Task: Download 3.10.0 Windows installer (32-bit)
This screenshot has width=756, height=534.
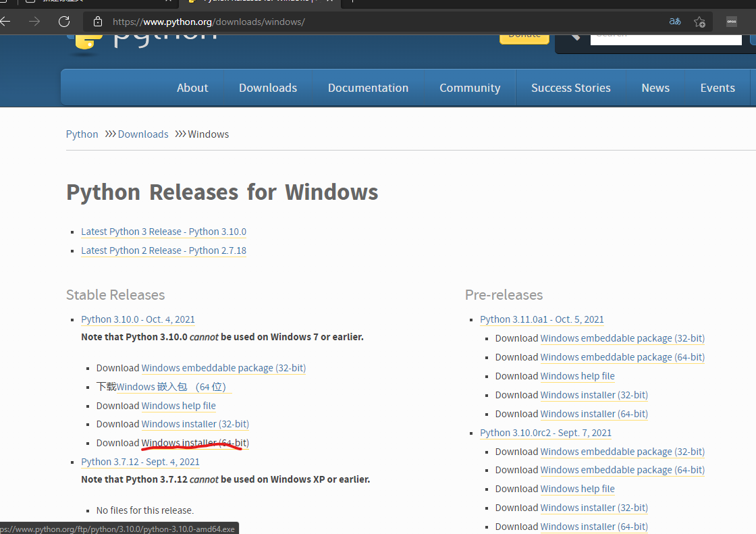Action: pyautogui.click(x=195, y=424)
